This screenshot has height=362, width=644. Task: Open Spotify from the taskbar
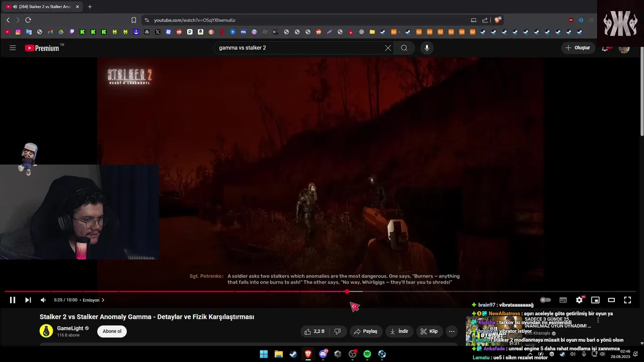367,354
